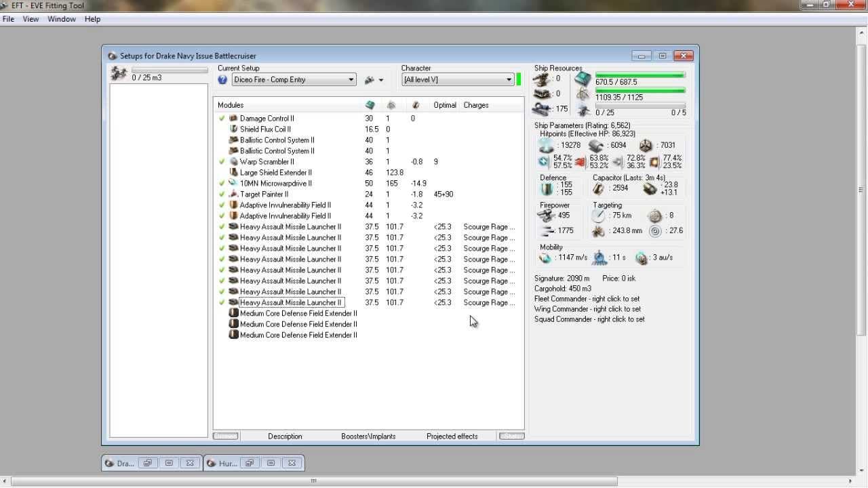This screenshot has height=488, width=868.
Task: Click the structure hitpoints icon next to 7031
Action: (x=646, y=145)
